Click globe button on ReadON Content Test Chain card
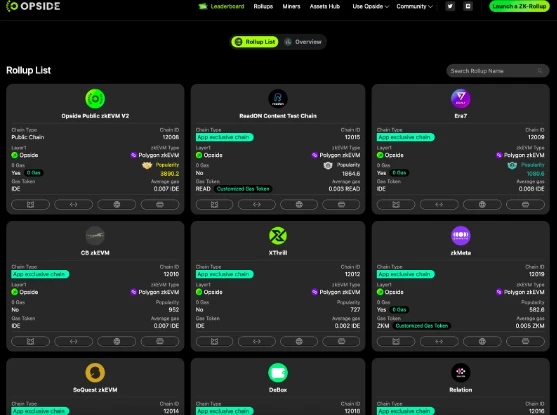The width and height of the screenshot is (557, 415). click(299, 204)
